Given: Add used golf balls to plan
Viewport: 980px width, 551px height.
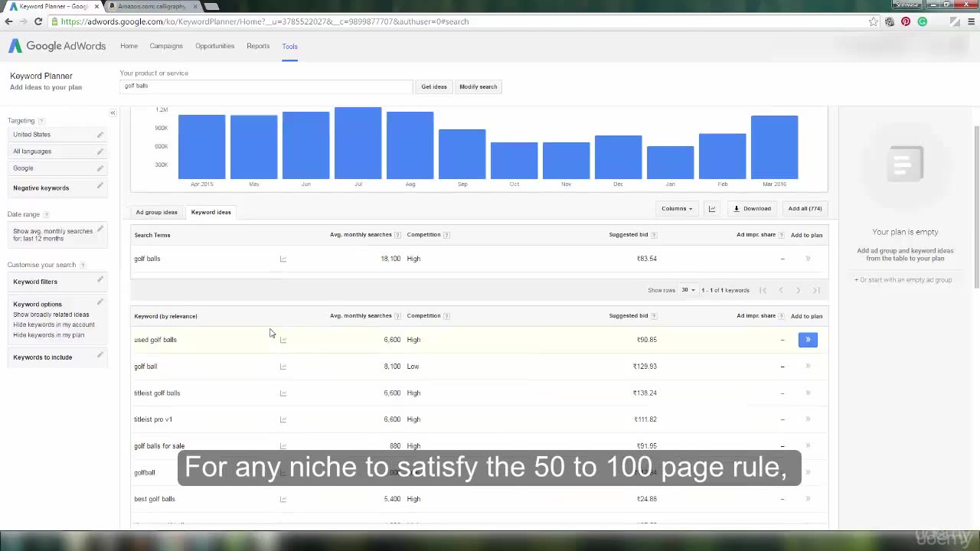Looking at the screenshot, I should point(808,340).
